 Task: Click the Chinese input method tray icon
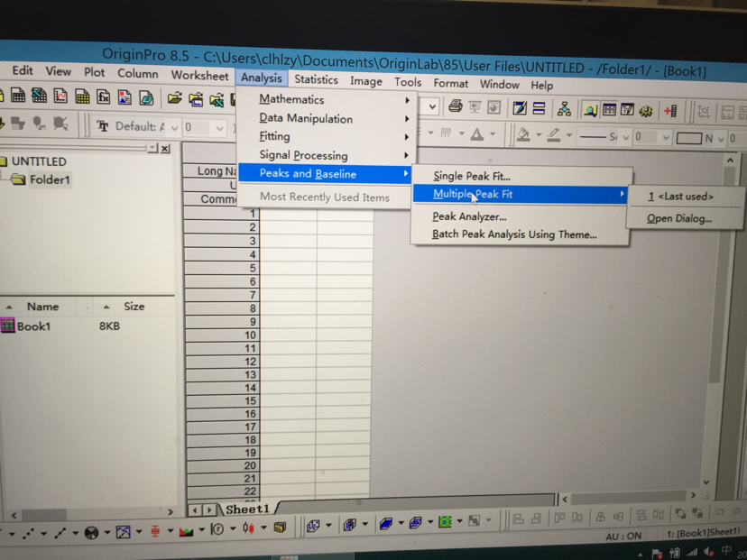tap(726, 551)
